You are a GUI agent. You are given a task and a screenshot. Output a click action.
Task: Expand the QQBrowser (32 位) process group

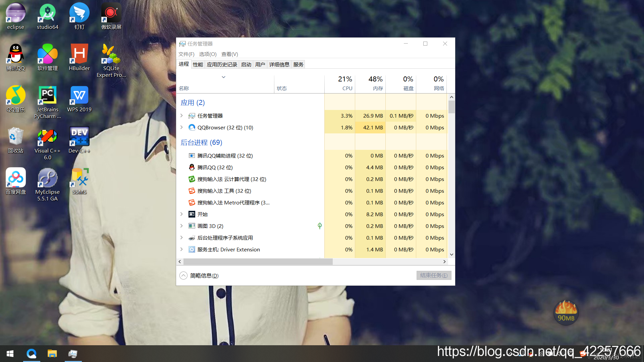(181, 127)
